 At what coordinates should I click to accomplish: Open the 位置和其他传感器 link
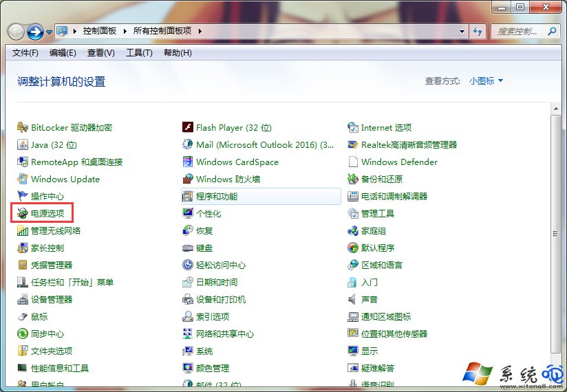[394, 334]
